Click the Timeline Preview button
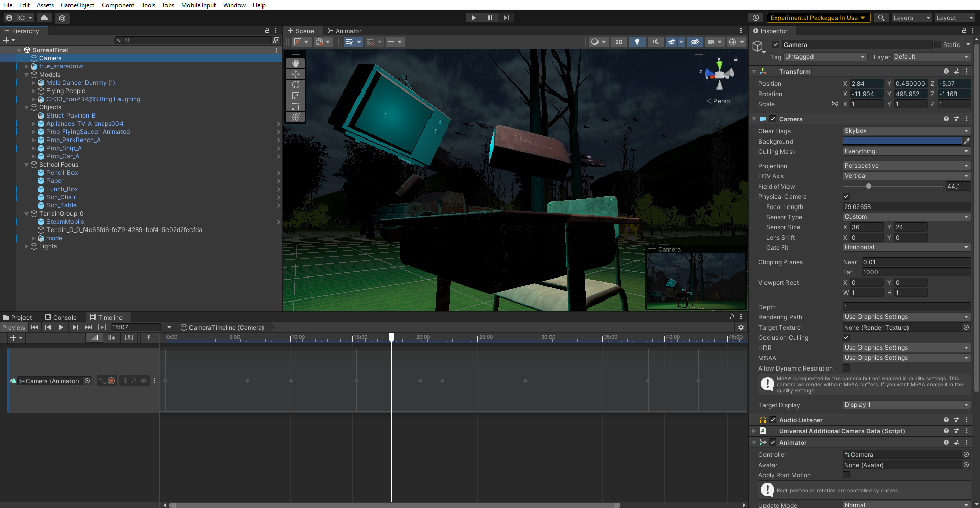 pyautogui.click(x=13, y=327)
